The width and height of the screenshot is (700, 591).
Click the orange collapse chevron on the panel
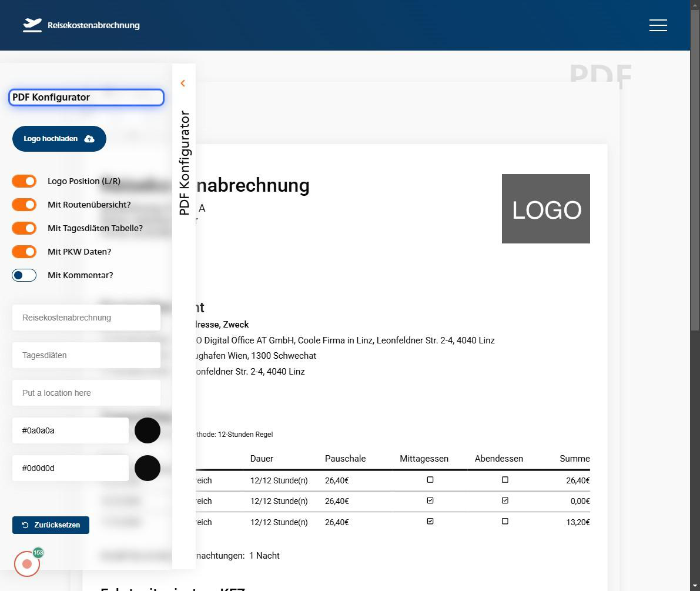pos(183,83)
